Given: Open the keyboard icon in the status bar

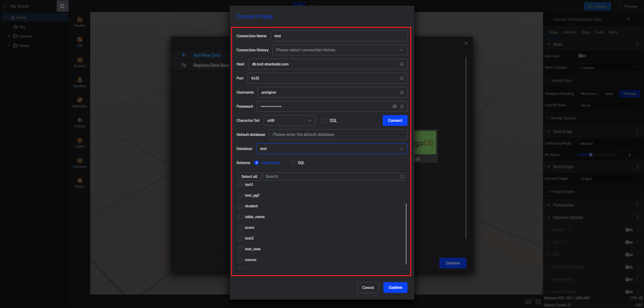Looking at the screenshot, I should coord(528,302).
